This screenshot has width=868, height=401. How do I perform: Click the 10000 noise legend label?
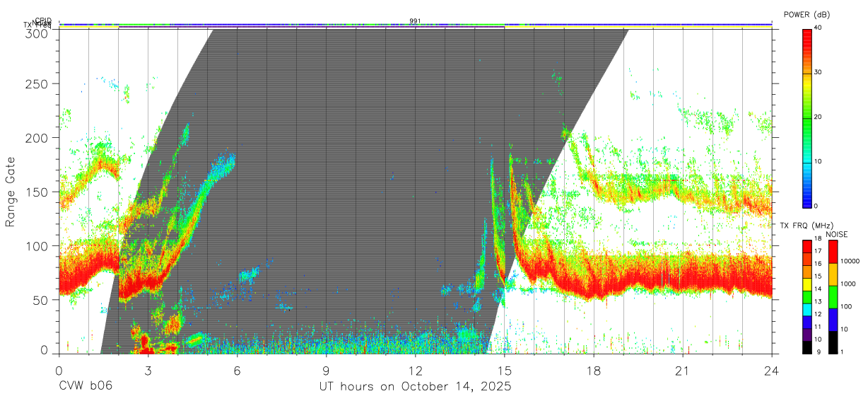[x=850, y=262]
